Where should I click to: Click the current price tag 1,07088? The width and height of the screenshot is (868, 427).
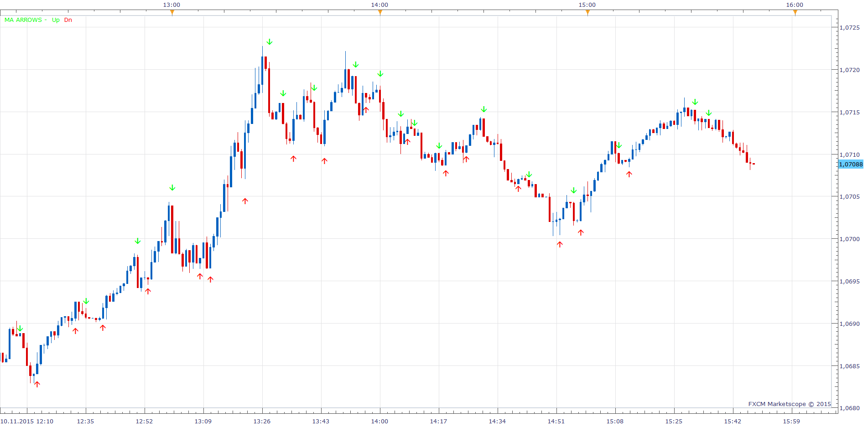tap(851, 164)
